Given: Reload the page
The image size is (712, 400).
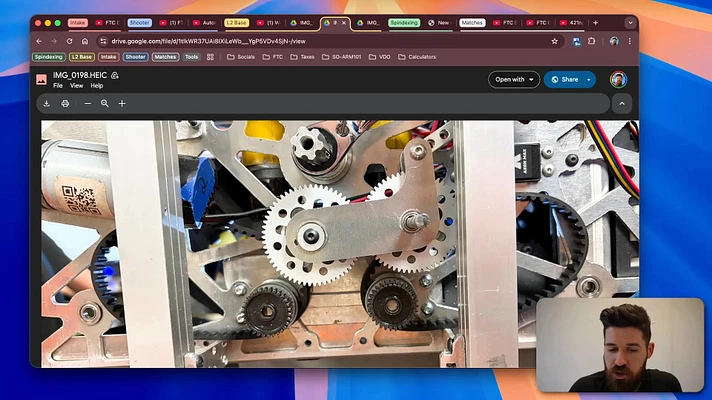Looking at the screenshot, I should (69, 41).
